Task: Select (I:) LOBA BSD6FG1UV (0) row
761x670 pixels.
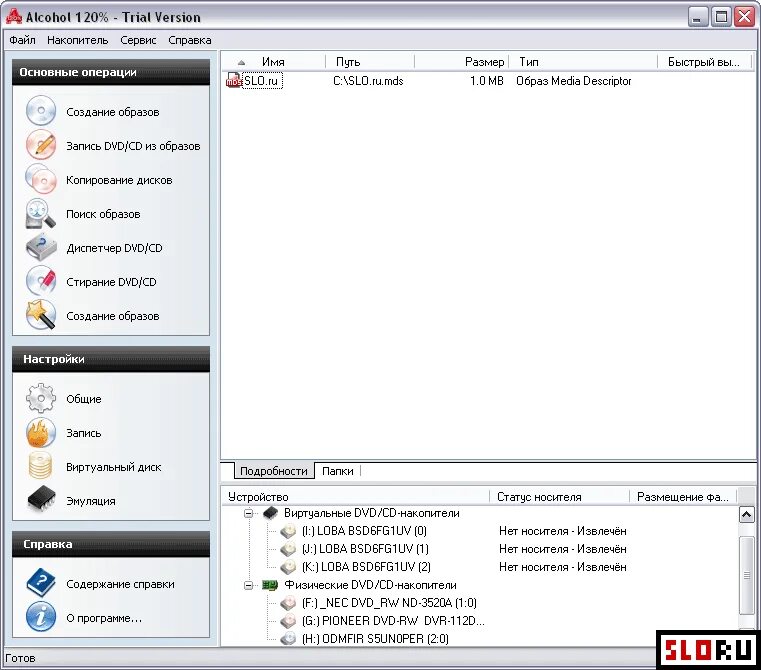Action: (x=364, y=531)
